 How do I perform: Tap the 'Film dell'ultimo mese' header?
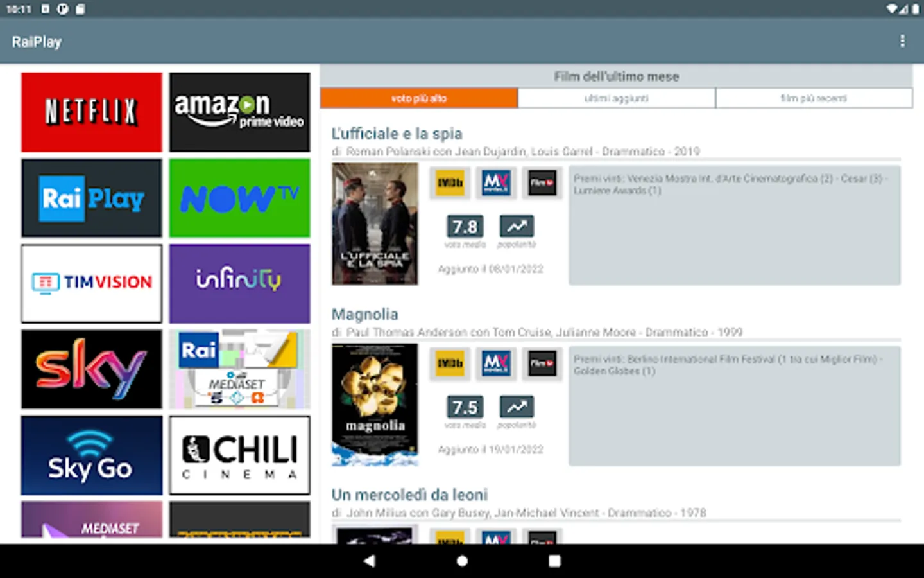click(617, 76)
